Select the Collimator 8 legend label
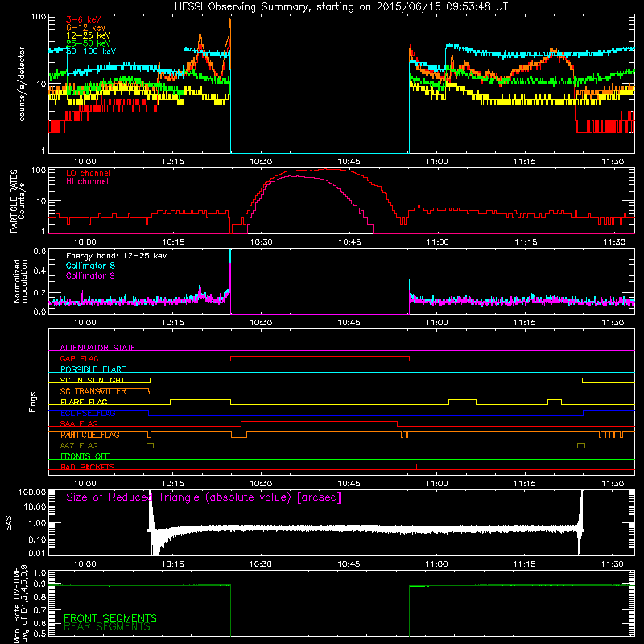644x644 pixels. click(90, 266)
